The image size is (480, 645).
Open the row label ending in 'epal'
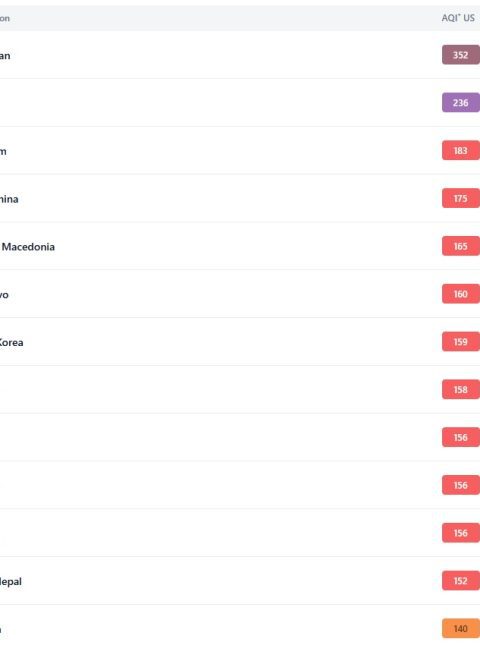coord(11,582)
